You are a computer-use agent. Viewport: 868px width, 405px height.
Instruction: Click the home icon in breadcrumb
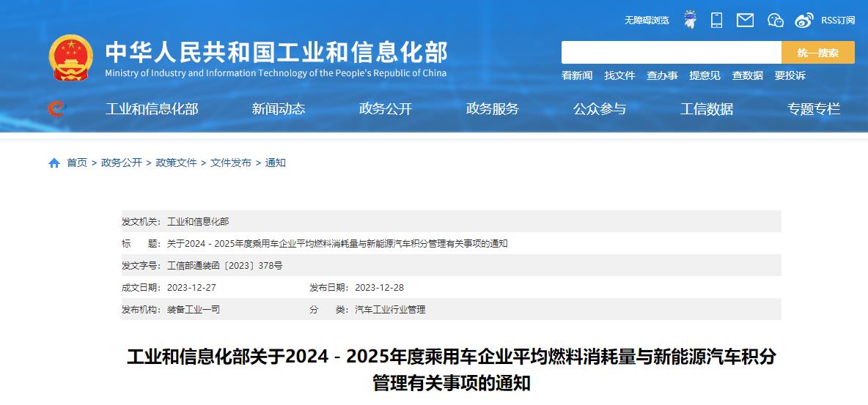click(x=54, y=163)
